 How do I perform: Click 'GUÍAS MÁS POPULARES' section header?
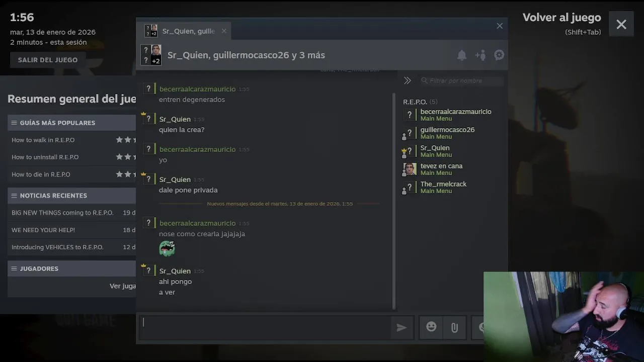[x=72, y=123]
